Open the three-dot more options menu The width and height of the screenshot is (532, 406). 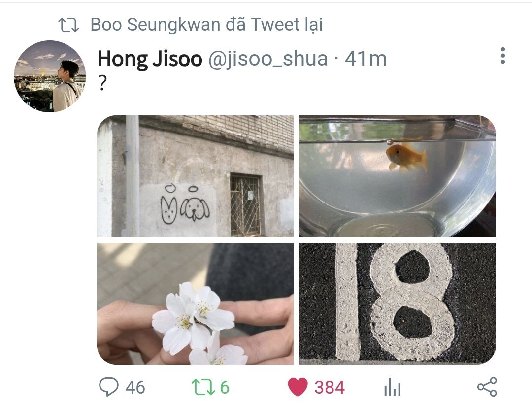[x=503, y=56]
